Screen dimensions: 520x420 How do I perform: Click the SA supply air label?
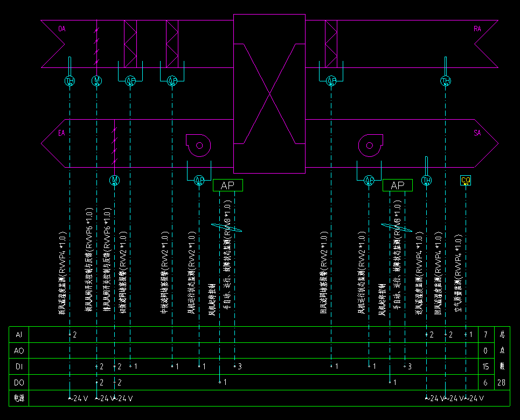pos(477,133)
